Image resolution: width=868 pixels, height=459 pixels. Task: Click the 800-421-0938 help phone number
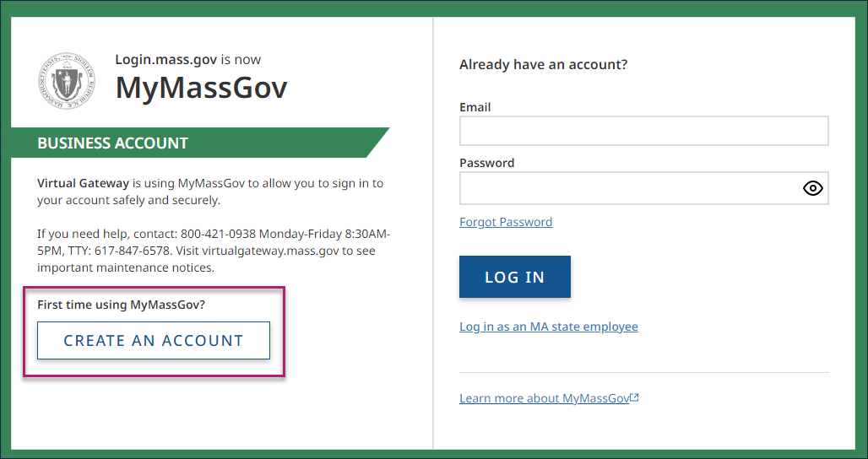[218, 234]
